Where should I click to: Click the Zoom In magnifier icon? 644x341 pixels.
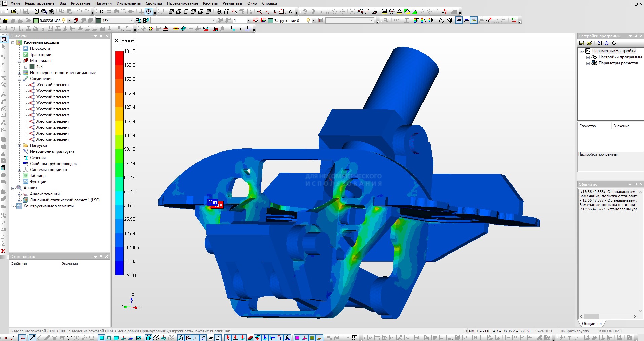pos(259,12)
